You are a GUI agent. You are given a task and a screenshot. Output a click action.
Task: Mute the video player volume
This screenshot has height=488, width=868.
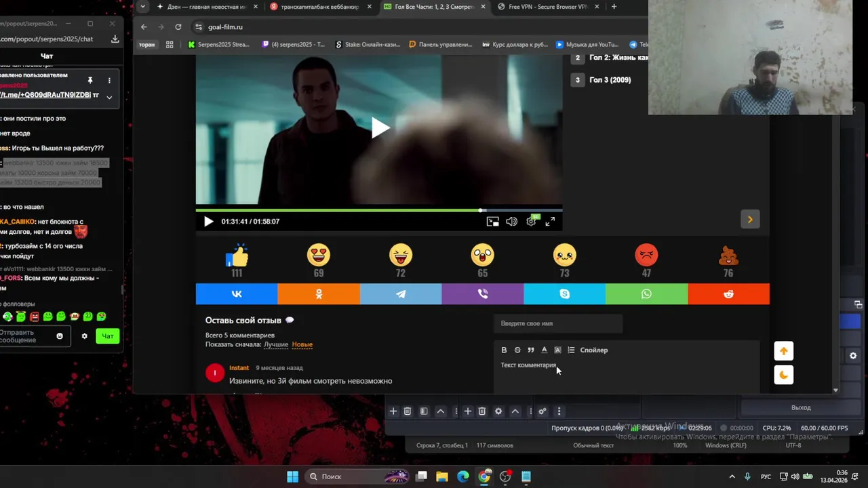click(x=511, y=222)
